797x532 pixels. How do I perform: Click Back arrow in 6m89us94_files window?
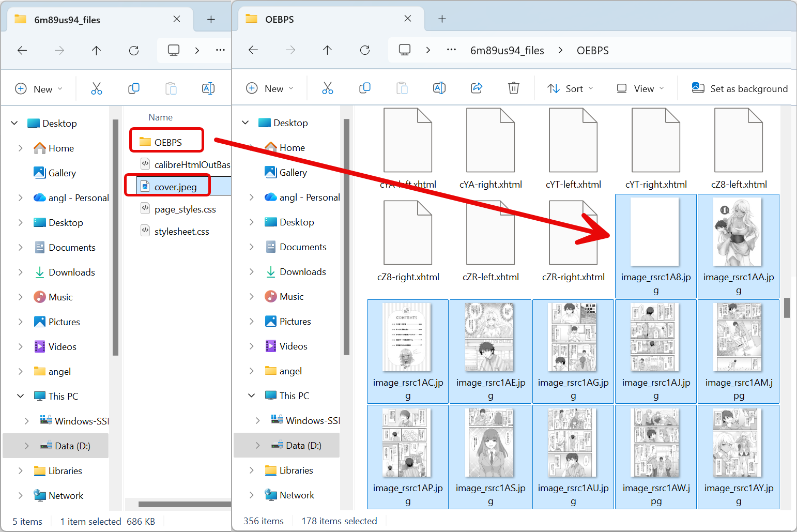(x=22, y=50)
